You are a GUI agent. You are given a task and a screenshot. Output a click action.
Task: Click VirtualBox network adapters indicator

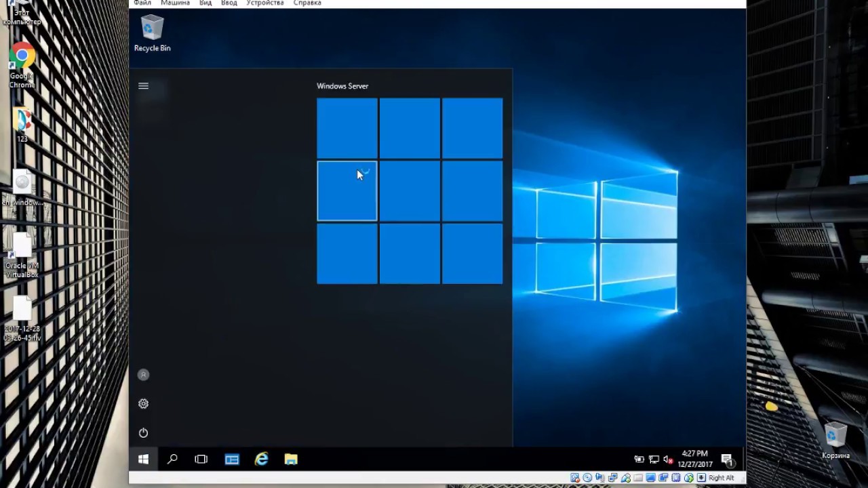(612, 478)
